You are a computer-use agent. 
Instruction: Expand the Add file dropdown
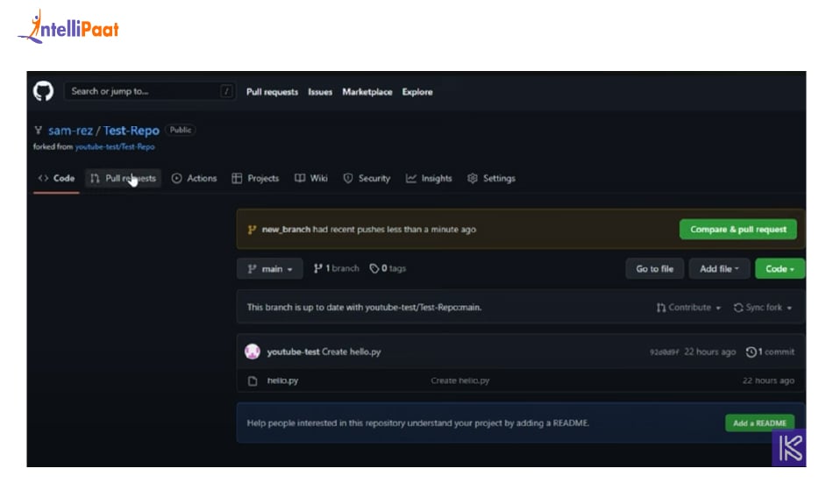pyautogui.click(x=719, y=269)
